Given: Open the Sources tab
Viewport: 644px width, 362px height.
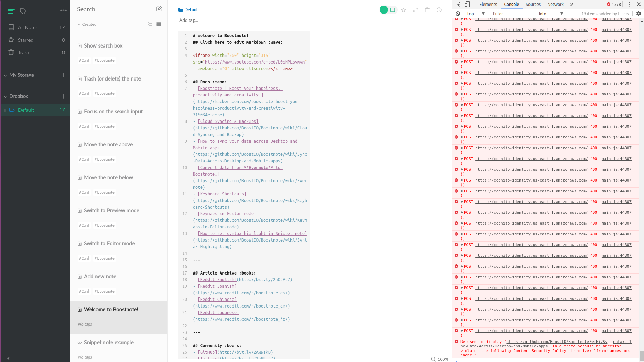Looking at the screenshot, I should click(x=533, y=4).
